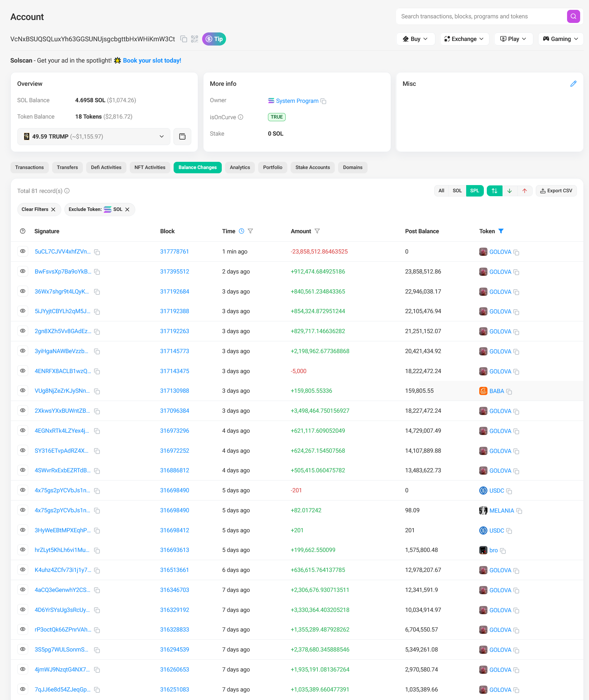Copy the account address
589x700 pixels.
click(x=183, y=39)
